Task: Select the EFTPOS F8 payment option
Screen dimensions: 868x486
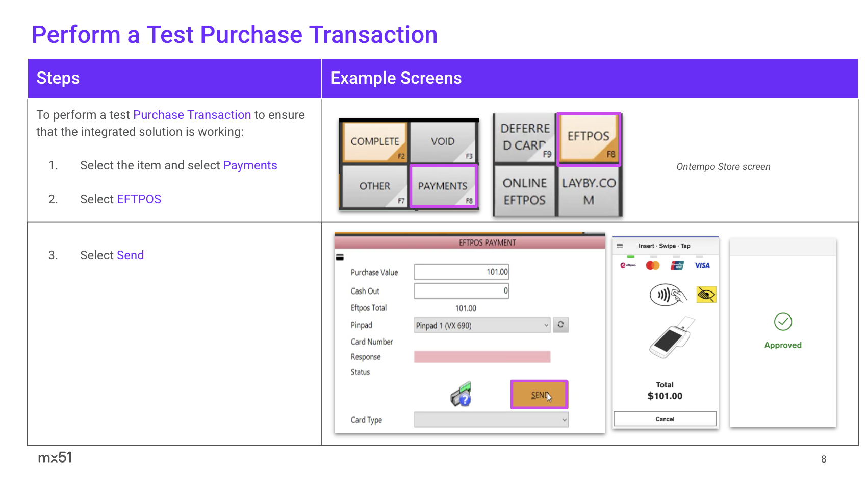Action: coord(589,139)
